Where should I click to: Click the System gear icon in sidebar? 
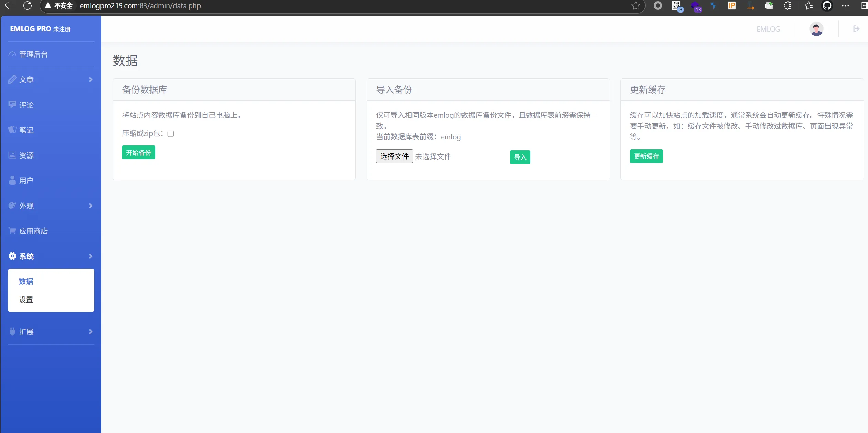[12, 256]
